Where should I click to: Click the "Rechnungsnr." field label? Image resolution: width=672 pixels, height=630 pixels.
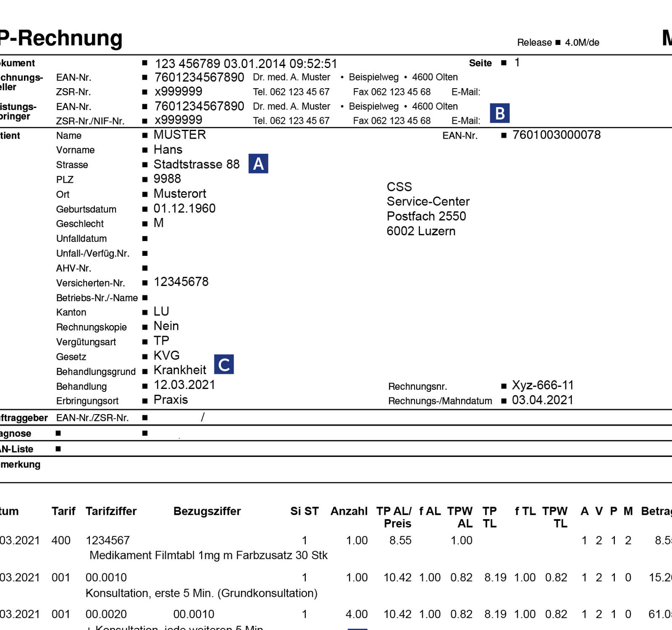click(417, 386)
